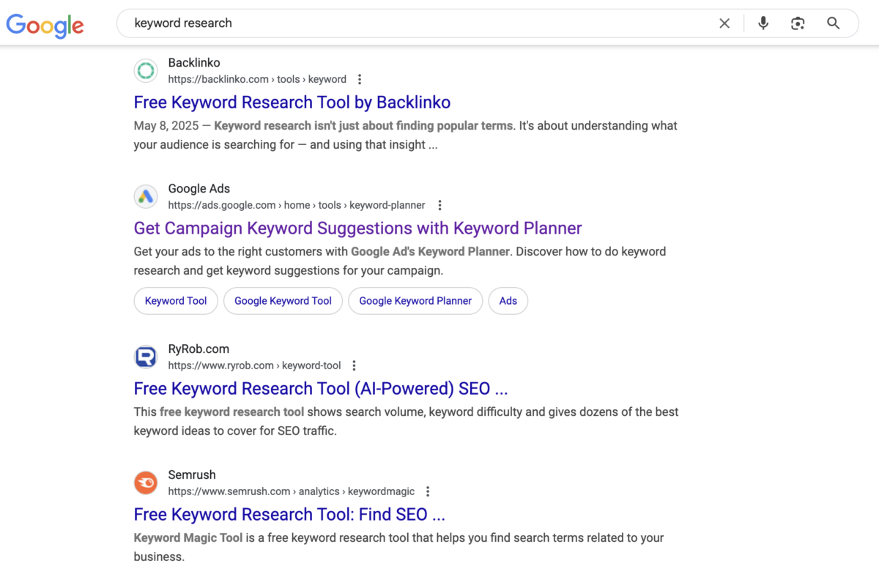Viewport: 879px width, 588px height.
Task: Click the Backlinko site favicon
Action: pos(146,71)
